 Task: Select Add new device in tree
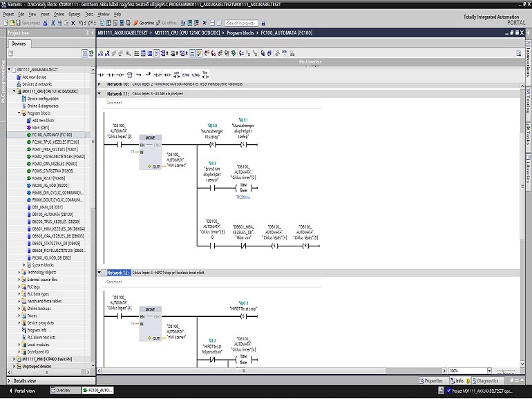pos(34,77)
